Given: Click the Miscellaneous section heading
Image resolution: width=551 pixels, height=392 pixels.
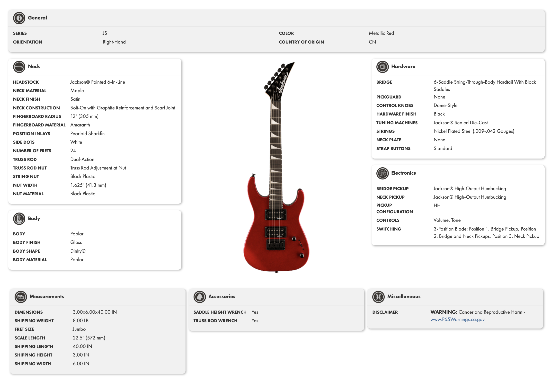Looking at the screenshot, I should click(404, 296).
